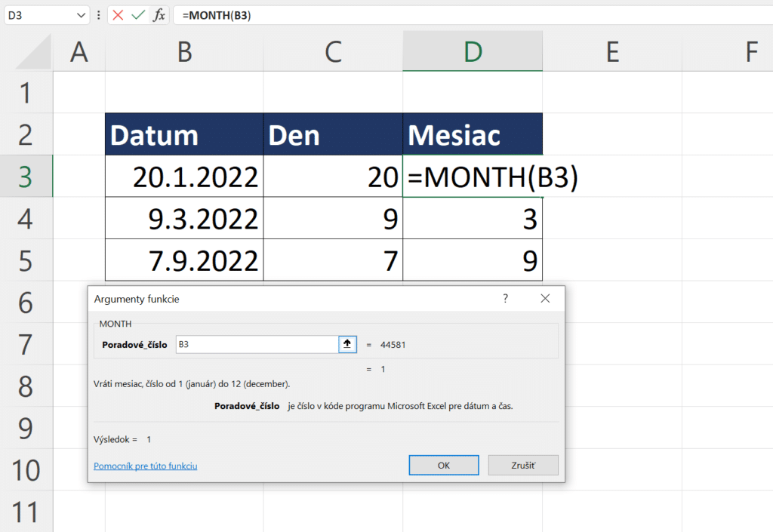Select cell with date 20.1.2022

pyautogui.click(x=184, y=177)
